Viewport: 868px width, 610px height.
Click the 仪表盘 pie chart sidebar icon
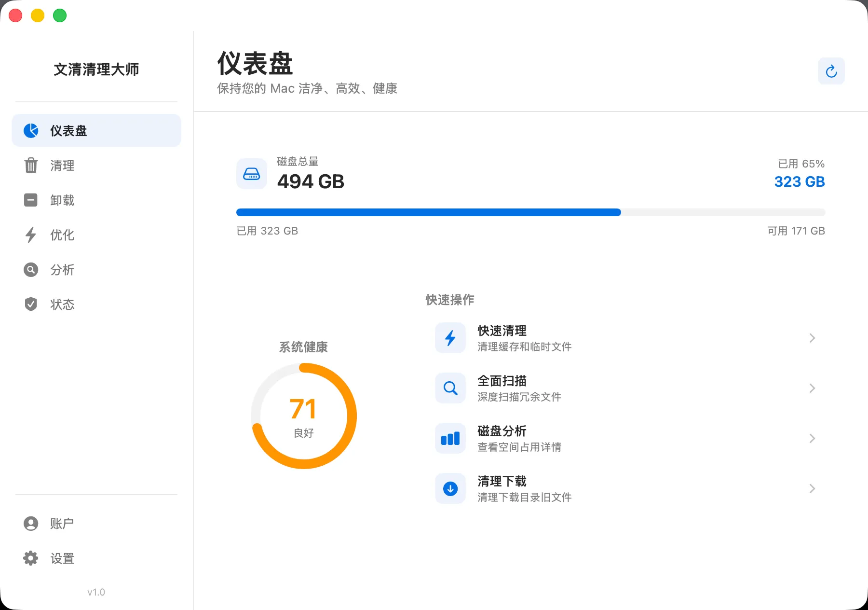pyautogui.click(x=31, y=130)
